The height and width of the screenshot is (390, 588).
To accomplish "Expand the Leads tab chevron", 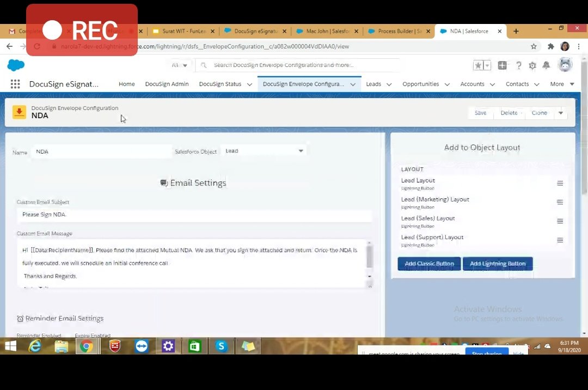I will pos(389,84).
